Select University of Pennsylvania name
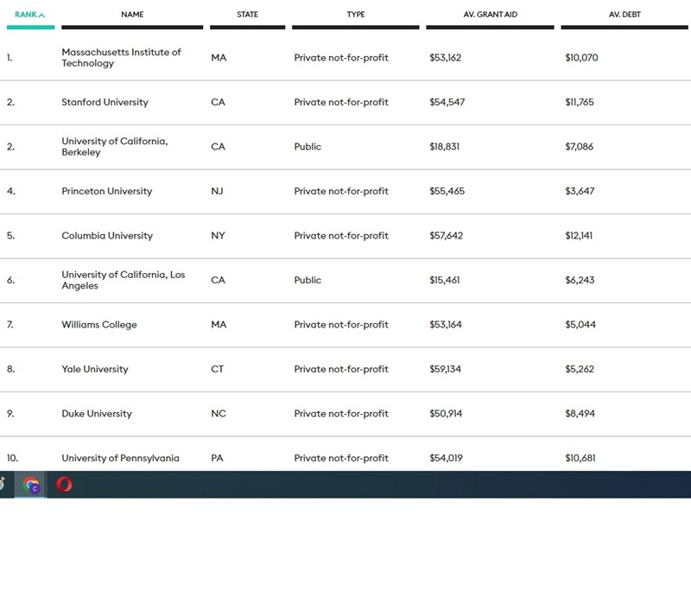Screen dimensions: 691x616 pyautogui.click(x=120, y=458)
